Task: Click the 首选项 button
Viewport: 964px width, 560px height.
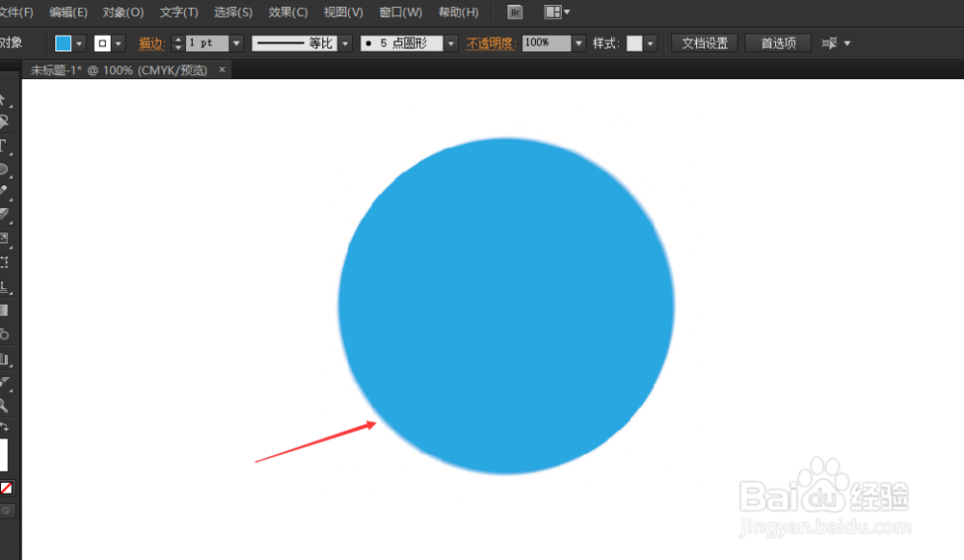Action: [778, 43]
